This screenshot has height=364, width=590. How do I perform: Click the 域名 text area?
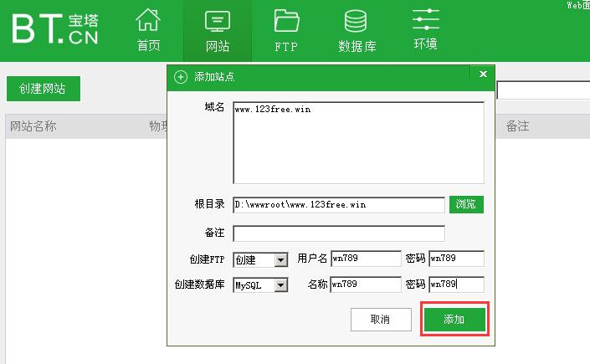(x=358, y=142)
